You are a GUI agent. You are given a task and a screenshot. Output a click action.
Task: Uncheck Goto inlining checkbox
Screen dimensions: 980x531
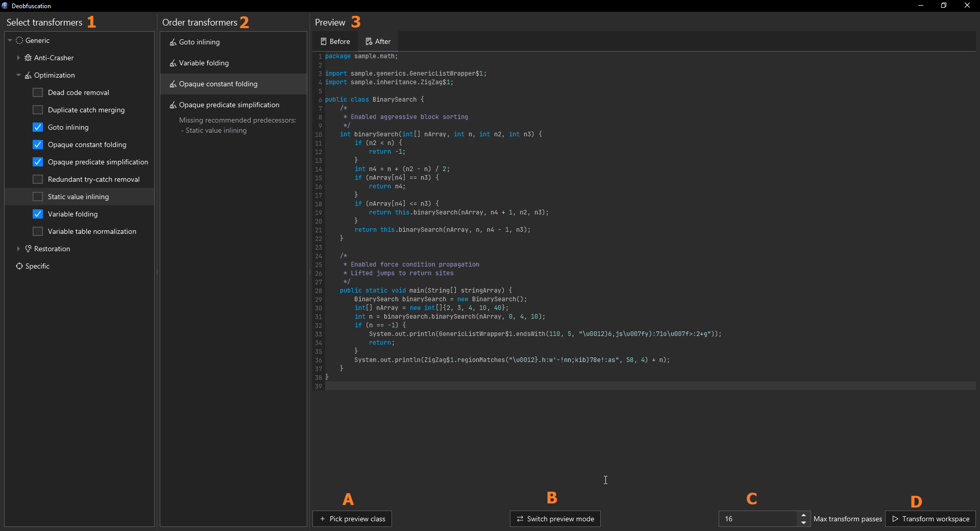tap(38, 127)
